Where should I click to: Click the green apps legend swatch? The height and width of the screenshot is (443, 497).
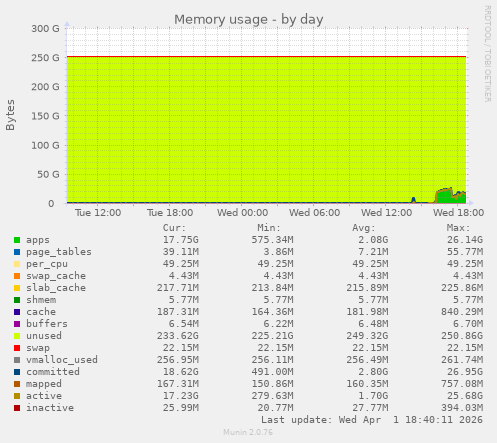[x=17, y=240]
